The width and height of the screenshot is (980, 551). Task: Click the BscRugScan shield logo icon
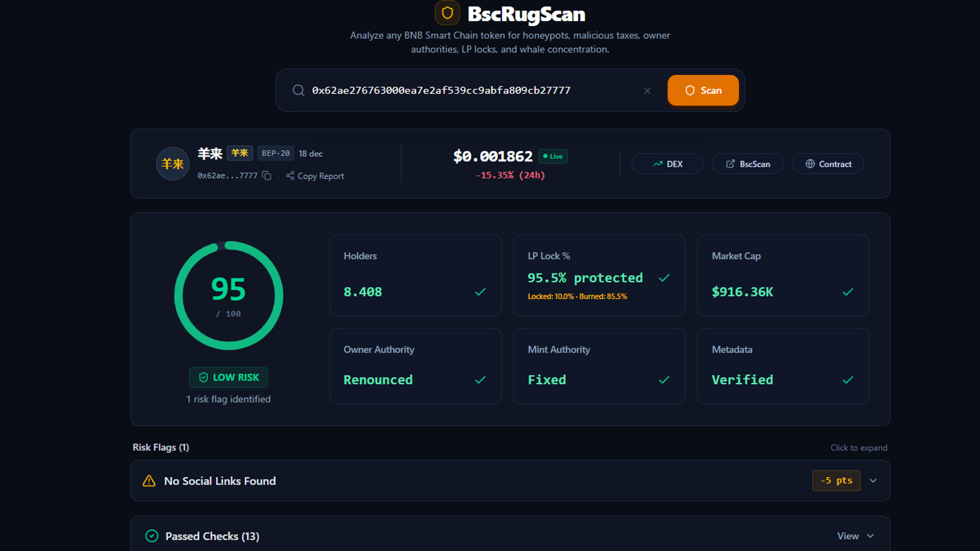click(x=447, y=13)
